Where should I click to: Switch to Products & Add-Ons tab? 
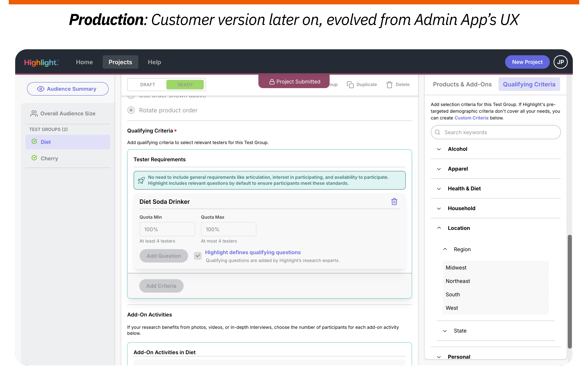point(462,84)
